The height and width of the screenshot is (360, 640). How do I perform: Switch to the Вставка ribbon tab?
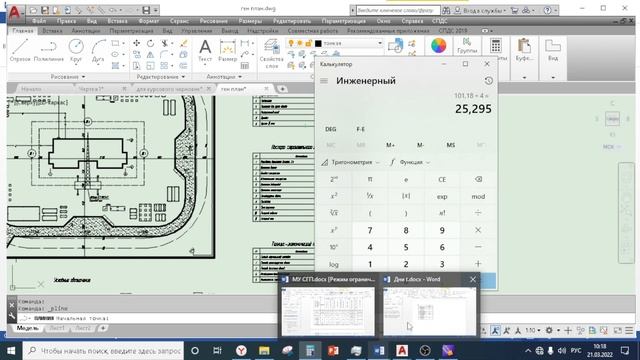(x=52, y=31)
